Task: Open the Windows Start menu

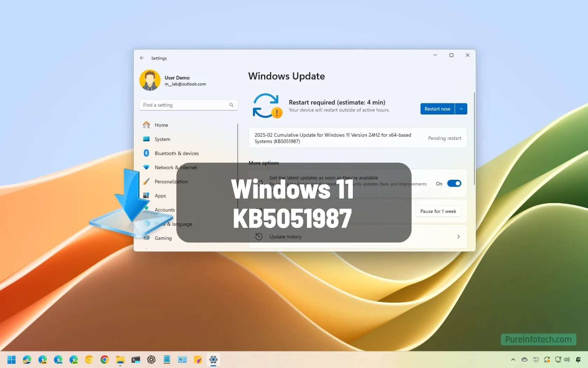Action: pyautogui.click(x=12, y=360)
